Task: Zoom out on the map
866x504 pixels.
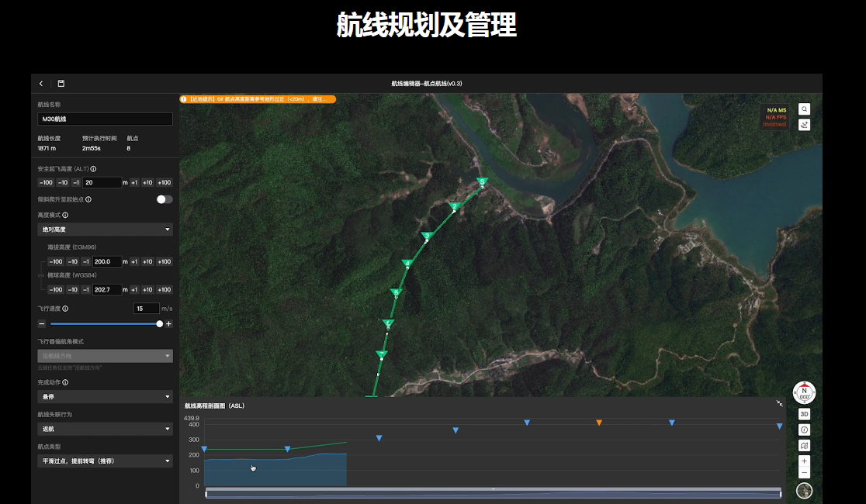Action: click(x=804, y=472)
